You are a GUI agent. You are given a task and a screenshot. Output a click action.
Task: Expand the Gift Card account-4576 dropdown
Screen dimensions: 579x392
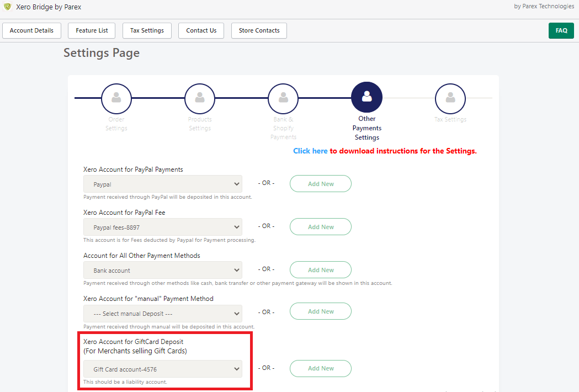162,369
